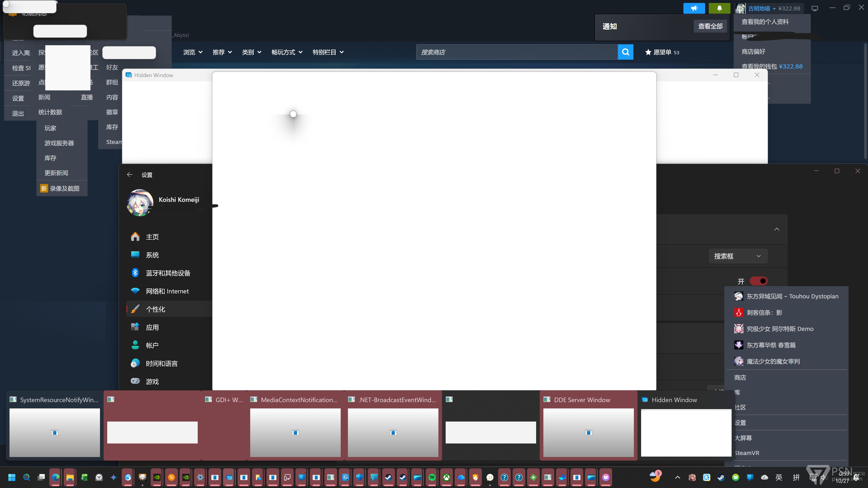Click the Steam icon in system tray
This screenshot has height=488, width=868.
tap(721, 477)
